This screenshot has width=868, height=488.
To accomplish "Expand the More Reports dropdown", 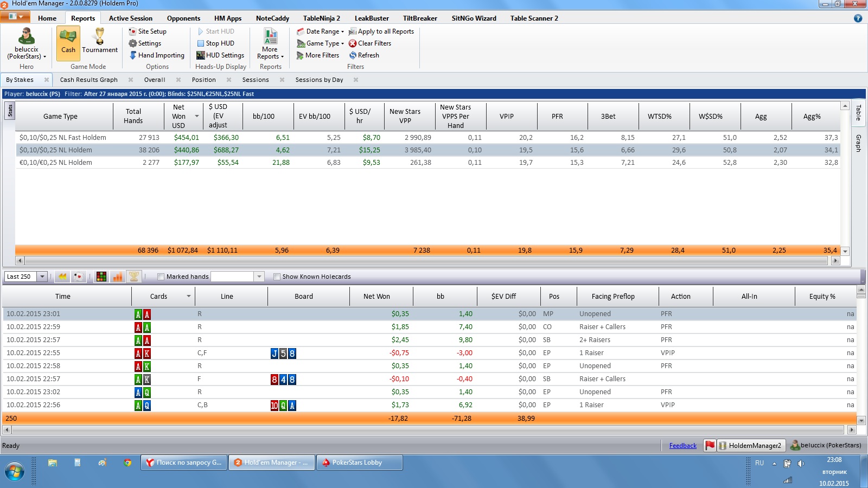I will (x=270, y=44).
